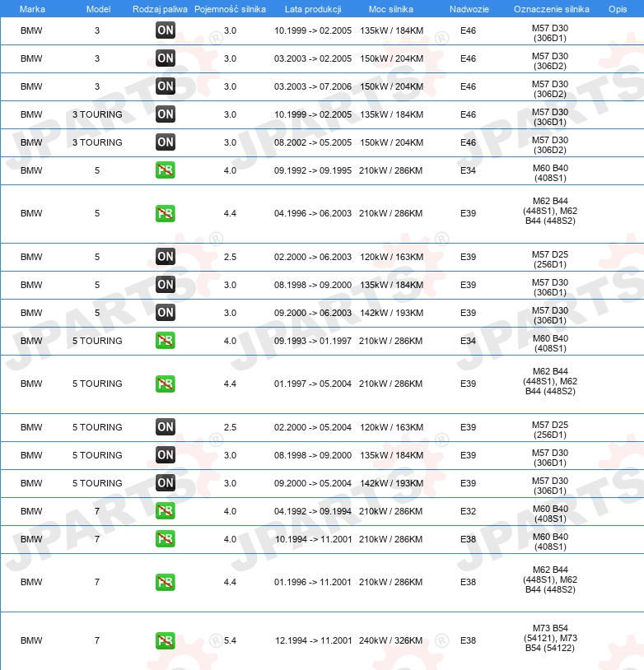
Task: Click the Oznaczenie silnika column header
Action: tap(551, 9)
